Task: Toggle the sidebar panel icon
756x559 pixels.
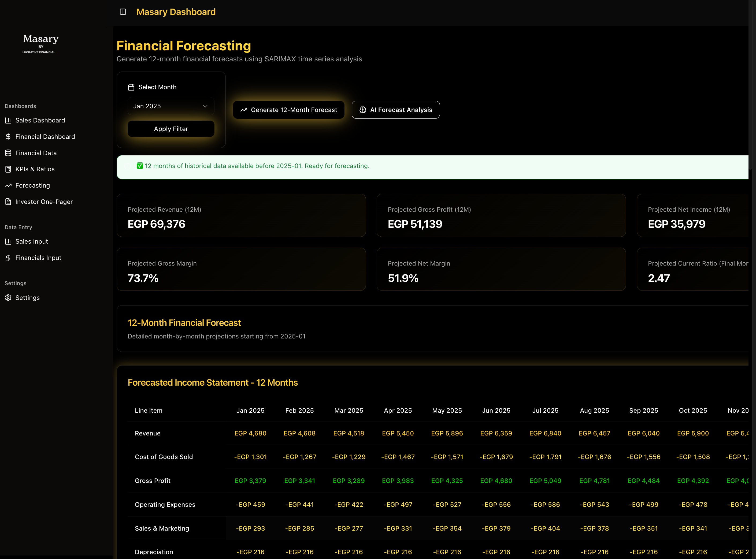Action: (x=123, y=12)
